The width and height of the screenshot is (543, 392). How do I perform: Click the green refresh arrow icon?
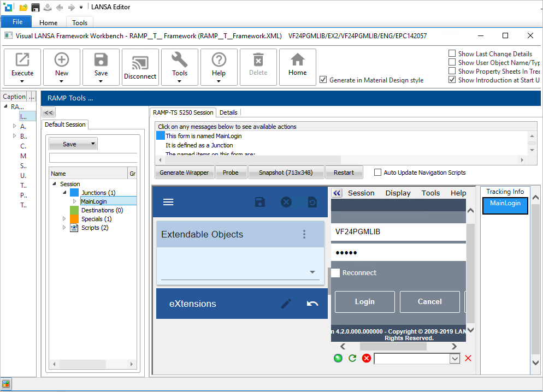pos(352,358)
